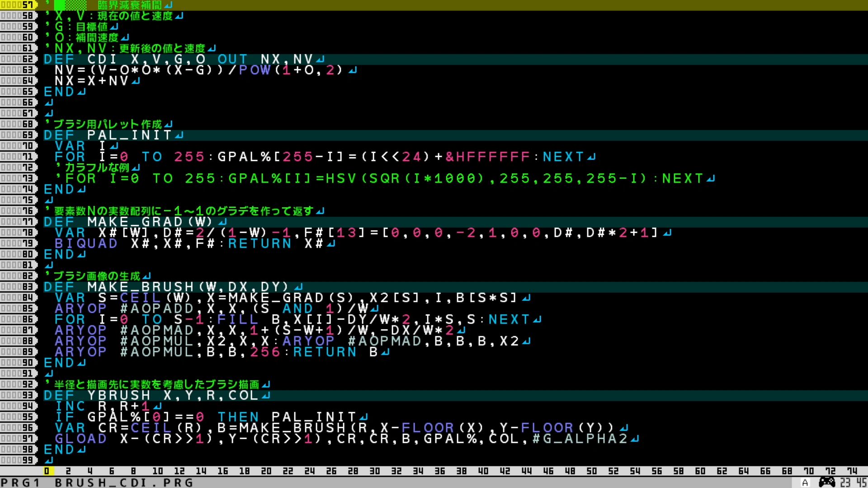Screen dimensions: 868x488
Task: Click the DEF keyword before PAL_INIT
Action: 59,135
